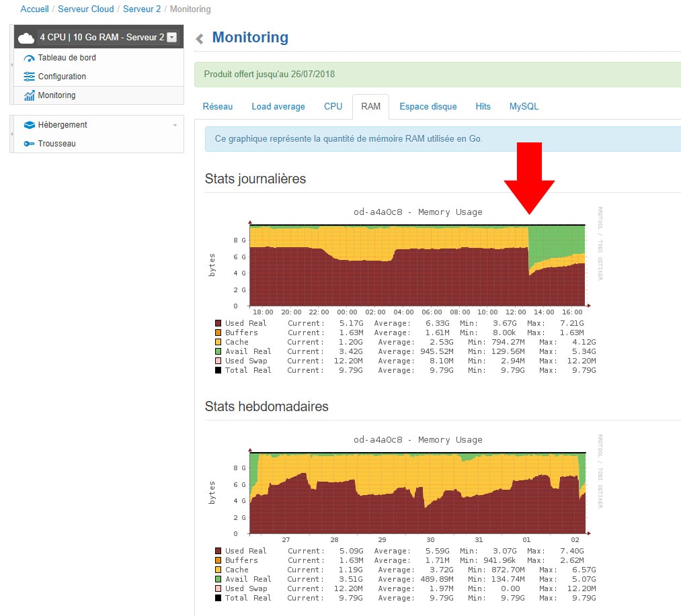Viewport: 681px width, 616px height.
Task: Click weekly Used Real Max value 7.40G
Action: click(x=571, y=550)
